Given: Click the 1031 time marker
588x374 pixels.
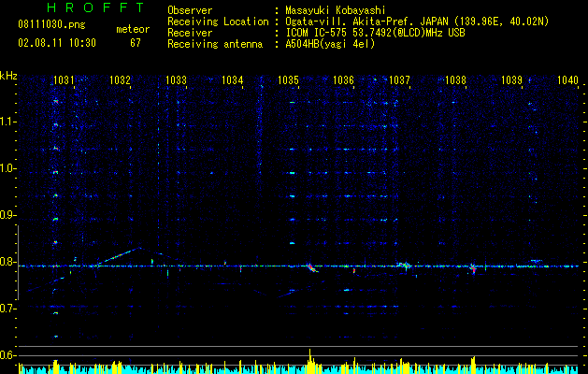Looking at the screenshot, I should [x=64, y=80].
